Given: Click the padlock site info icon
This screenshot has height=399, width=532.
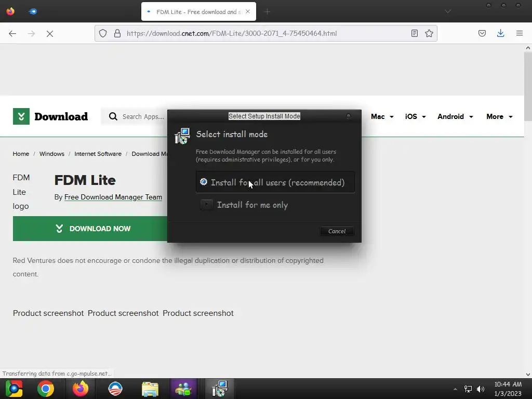Looking at the screenshot, I should tap(117, 33).
